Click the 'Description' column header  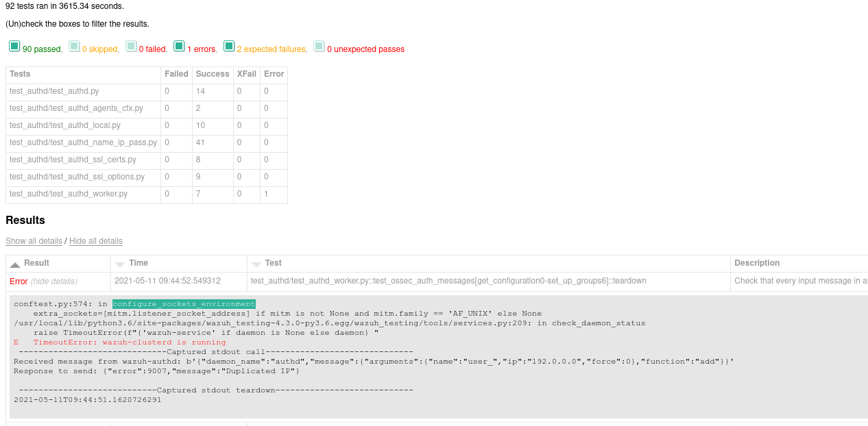pyautogui.click(x=757, y=263)
